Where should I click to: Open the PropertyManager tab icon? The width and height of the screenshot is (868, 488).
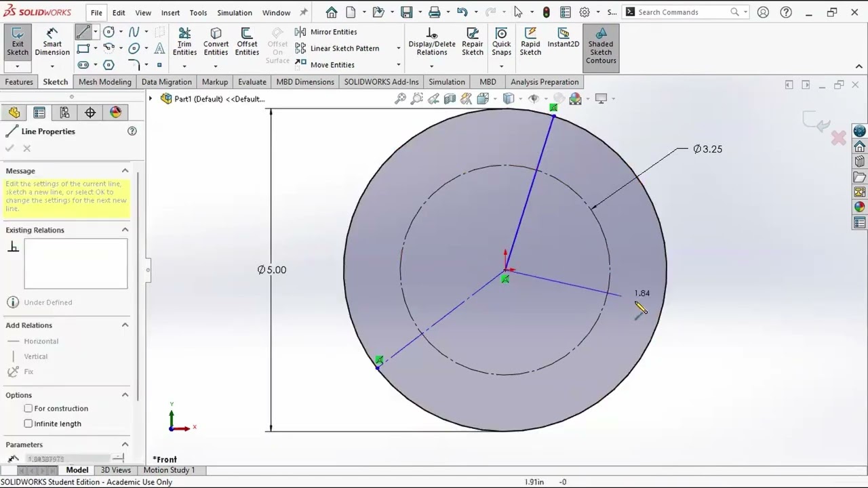click(39, 113)
